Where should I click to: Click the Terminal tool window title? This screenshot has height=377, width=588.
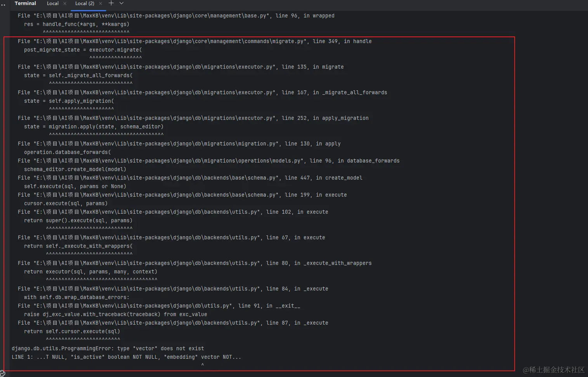[x=25, y=3]
